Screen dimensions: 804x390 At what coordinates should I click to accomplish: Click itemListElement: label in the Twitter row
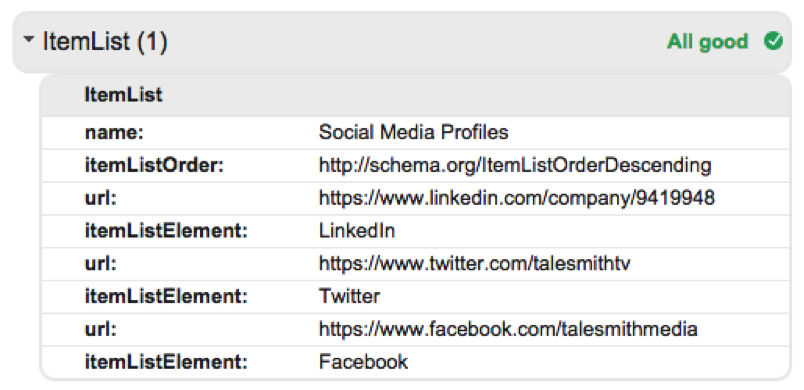[166, 297]
